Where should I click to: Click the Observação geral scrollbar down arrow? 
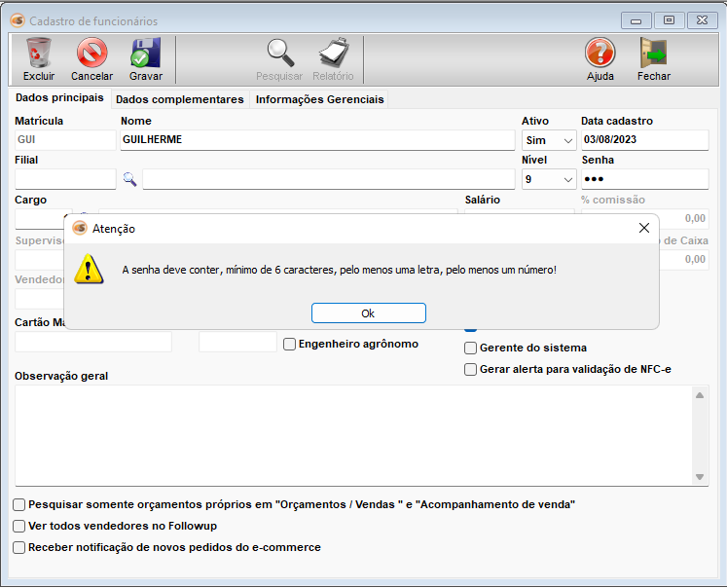tap(700, 477)
